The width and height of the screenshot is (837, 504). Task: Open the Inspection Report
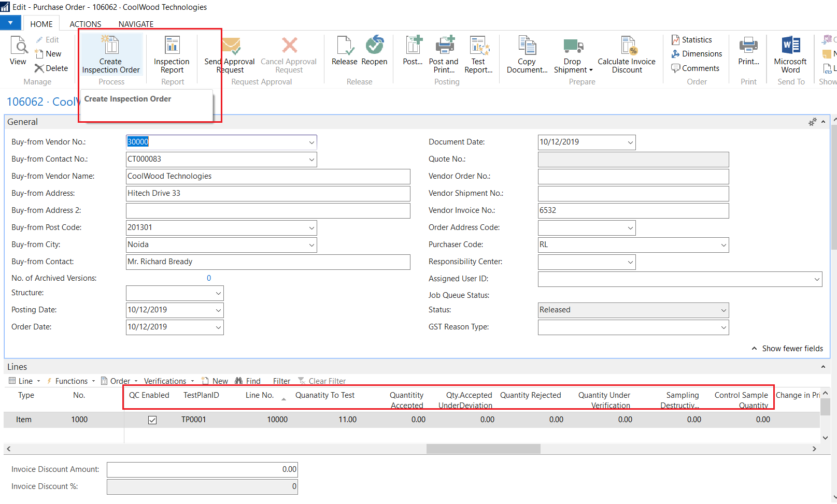(172, 54)
